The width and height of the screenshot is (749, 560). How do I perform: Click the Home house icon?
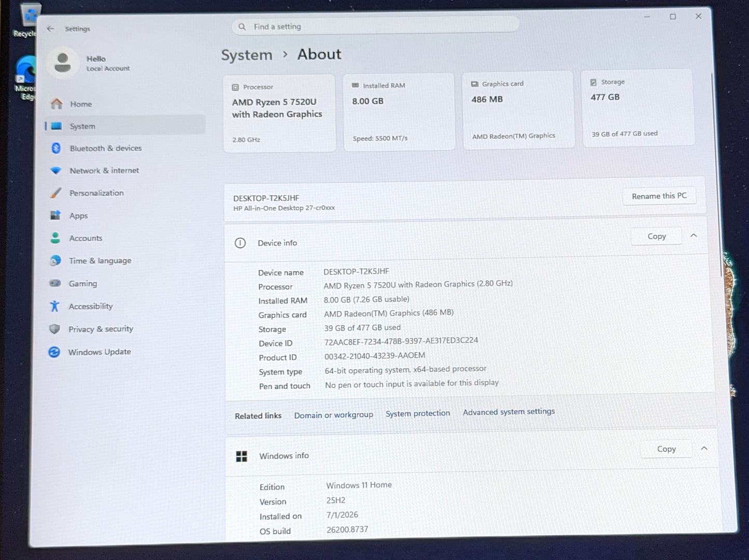pyautogui.click(x=56, y=104)
